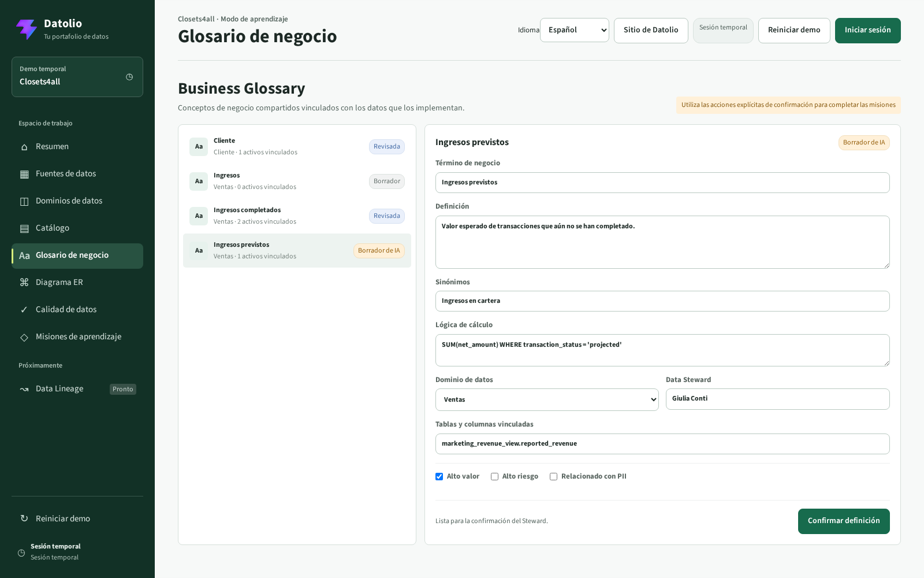Click the Aa icon of Ingresos previstos
The height and width of the screenshot is (578, 924).
[199, 251]
